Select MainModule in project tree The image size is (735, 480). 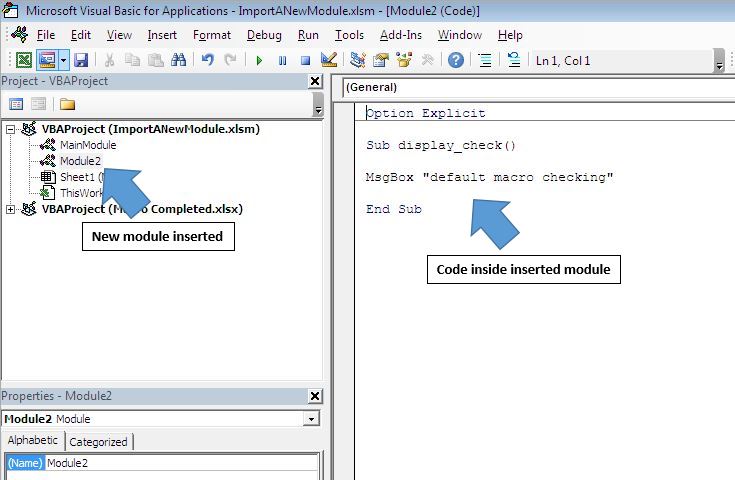click(x=88, y=145)
